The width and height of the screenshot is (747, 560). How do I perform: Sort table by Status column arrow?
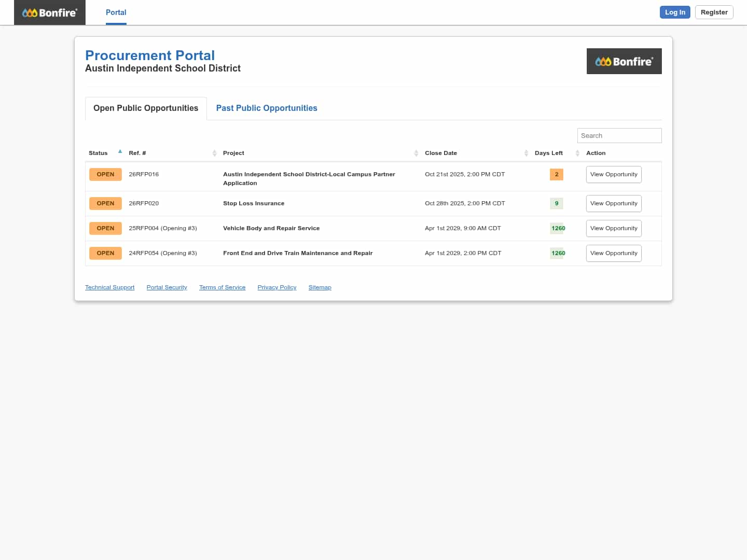point(120,152)
